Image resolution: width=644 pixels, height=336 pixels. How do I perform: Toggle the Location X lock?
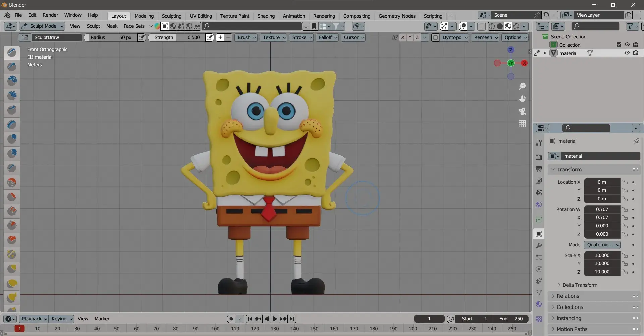click(625, 182)
